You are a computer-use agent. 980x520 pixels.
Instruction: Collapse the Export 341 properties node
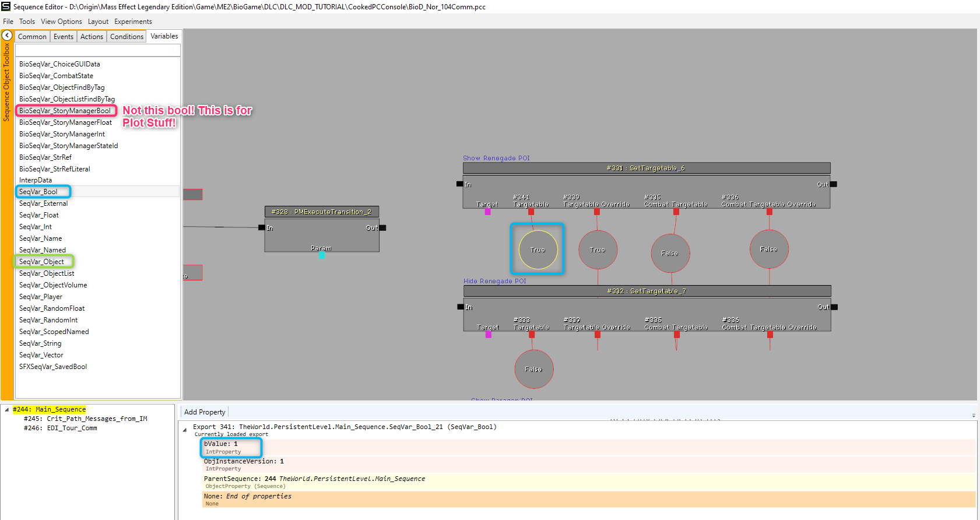click(x=185, y=430)
